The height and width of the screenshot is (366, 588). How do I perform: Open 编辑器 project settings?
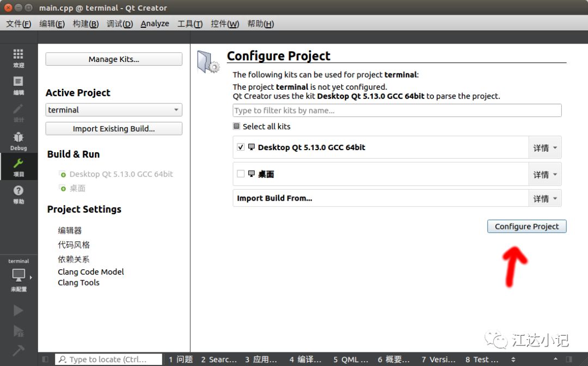70,231
